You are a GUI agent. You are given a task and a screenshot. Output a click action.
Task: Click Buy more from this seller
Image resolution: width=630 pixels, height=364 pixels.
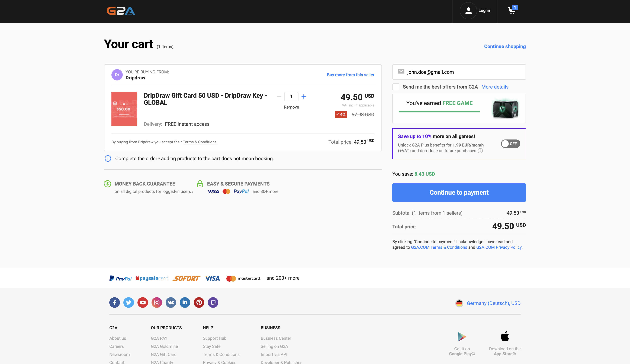pyautogui.click(x=351, y=75)
